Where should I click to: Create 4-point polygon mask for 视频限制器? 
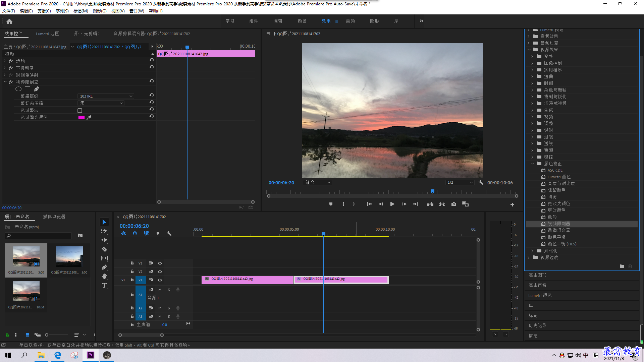pyautogui.click(x=28, y=89)
